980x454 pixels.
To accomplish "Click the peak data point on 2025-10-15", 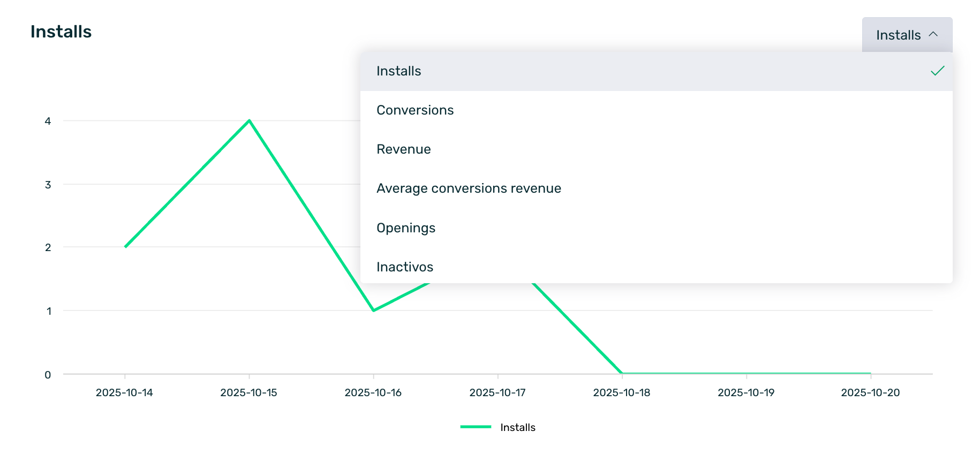I will [x=249, y=120].
